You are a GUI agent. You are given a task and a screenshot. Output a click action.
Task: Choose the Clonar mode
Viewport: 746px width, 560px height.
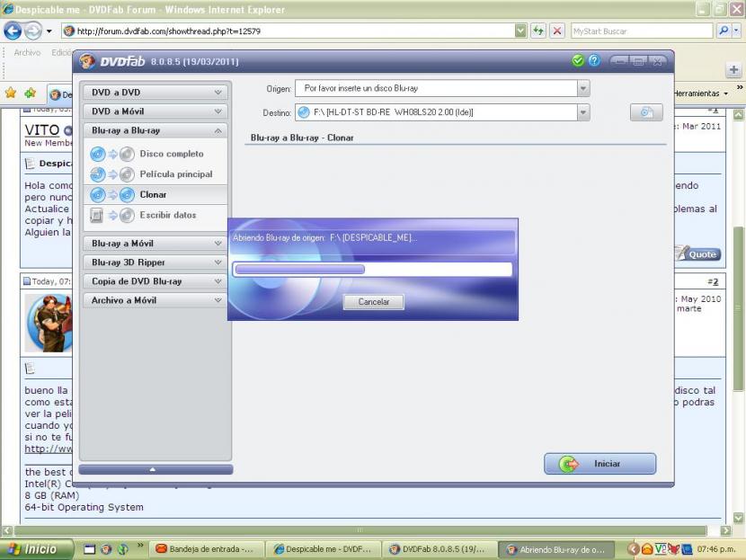[x=155, y=194]
